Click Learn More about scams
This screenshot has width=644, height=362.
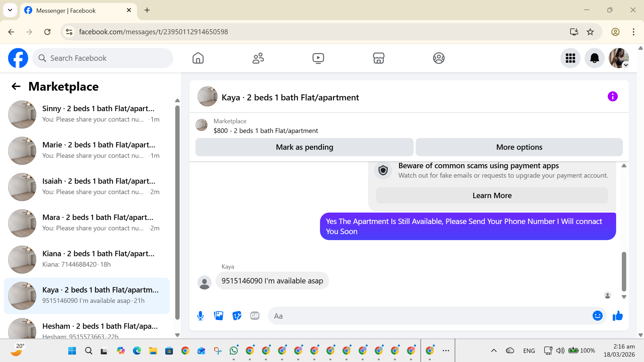click(492, 195)
